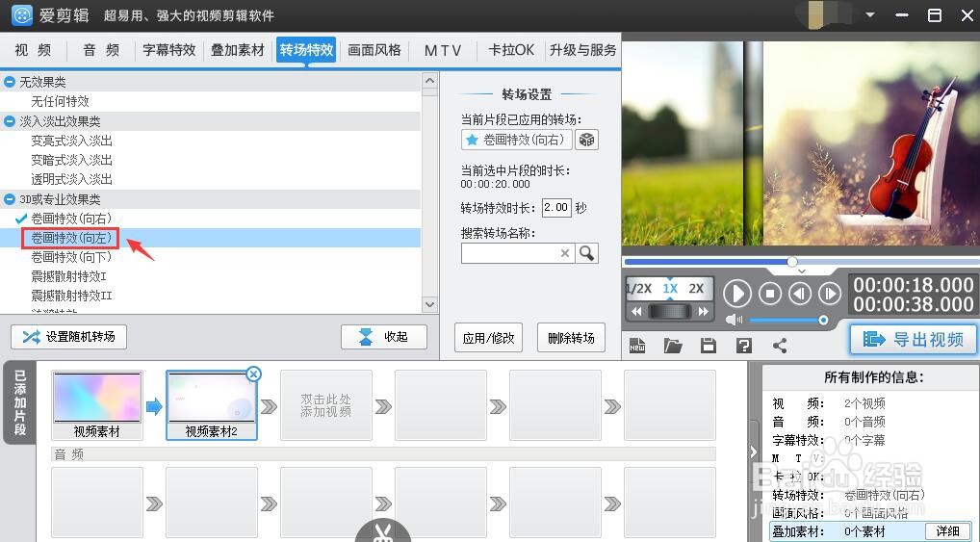Click the 删除转场 button
Viewport: 980px width, 542px height.
point(571,338)
